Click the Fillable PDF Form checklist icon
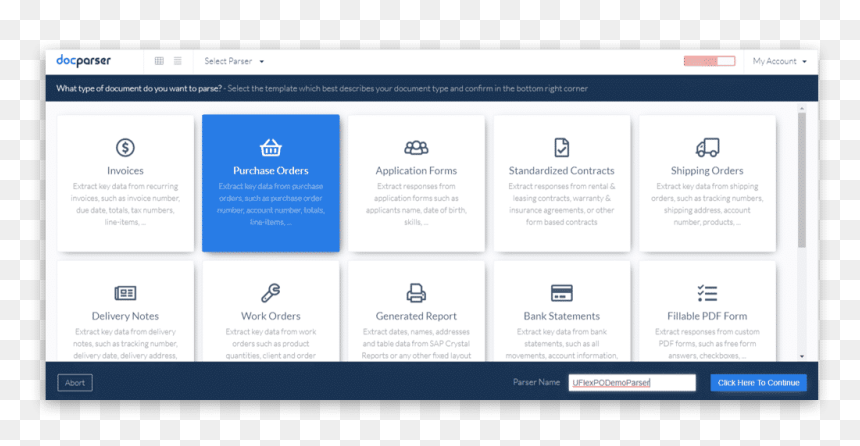Screen dimensions: 860x446 coord(708,293)
